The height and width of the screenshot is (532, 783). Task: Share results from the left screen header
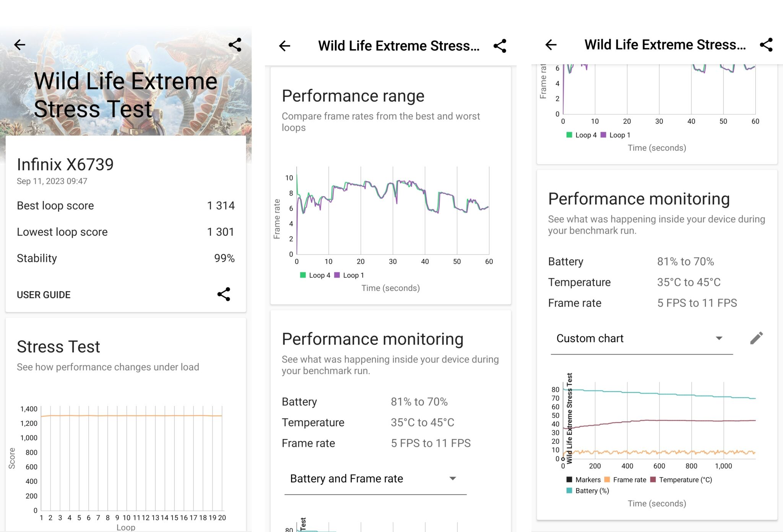235,45
